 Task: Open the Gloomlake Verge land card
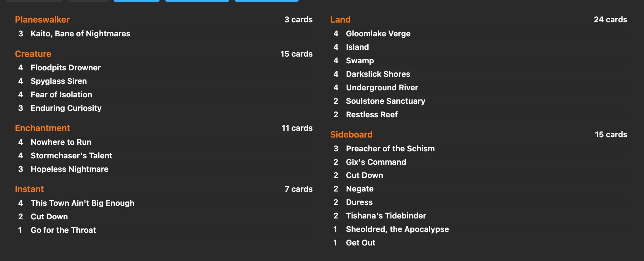click(x=378, y=34)
